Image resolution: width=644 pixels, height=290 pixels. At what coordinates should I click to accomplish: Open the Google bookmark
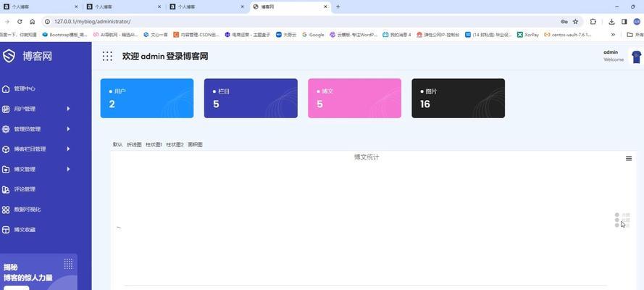point(314,35)
